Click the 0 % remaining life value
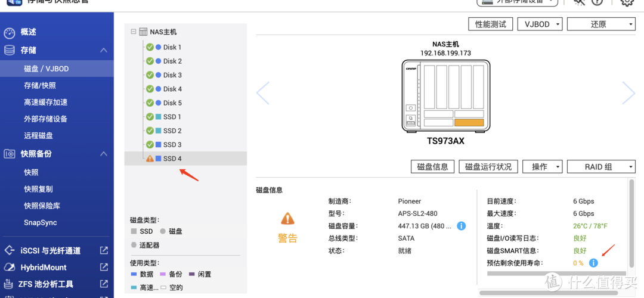Screen dimensions: 644x298 click(578, 263)
